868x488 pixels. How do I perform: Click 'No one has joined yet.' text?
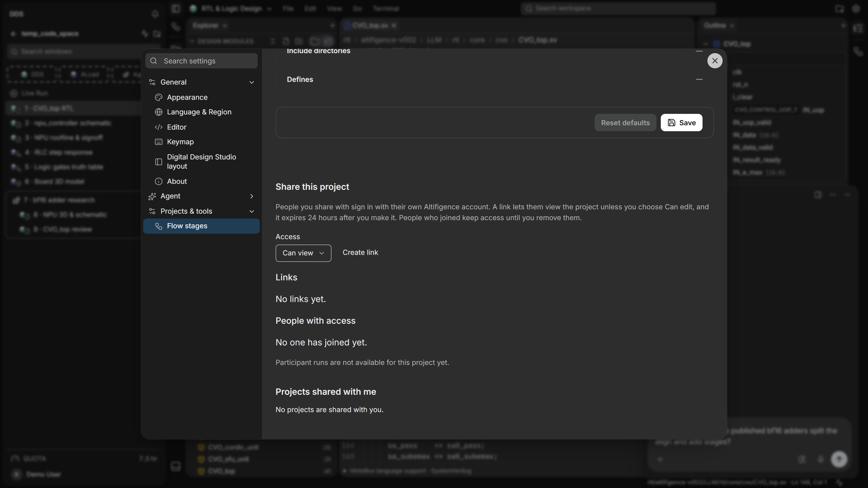point(321,342)
